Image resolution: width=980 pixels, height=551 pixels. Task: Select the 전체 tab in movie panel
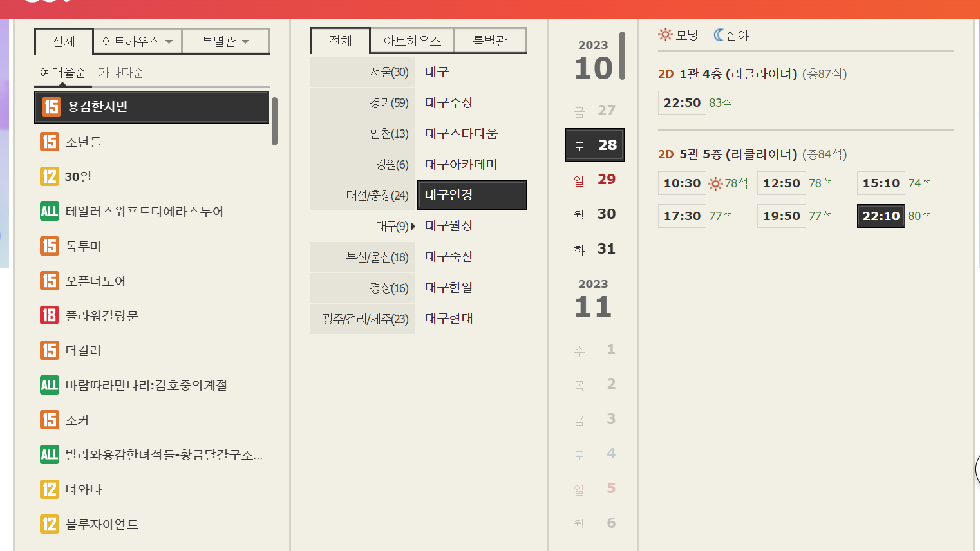[64, 41]
